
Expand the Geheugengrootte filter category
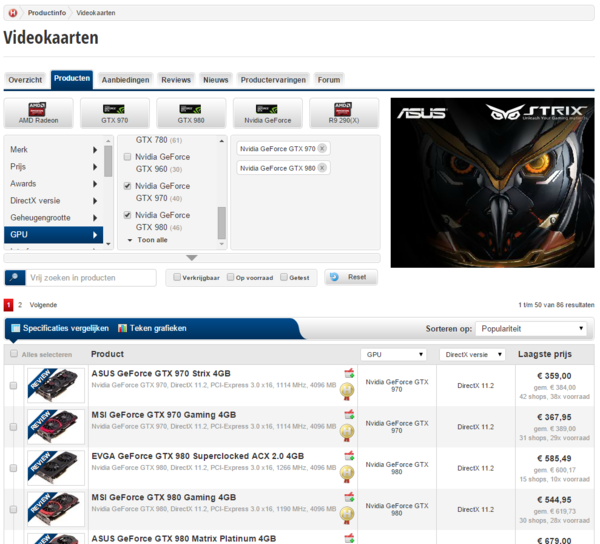click(54, 218)
